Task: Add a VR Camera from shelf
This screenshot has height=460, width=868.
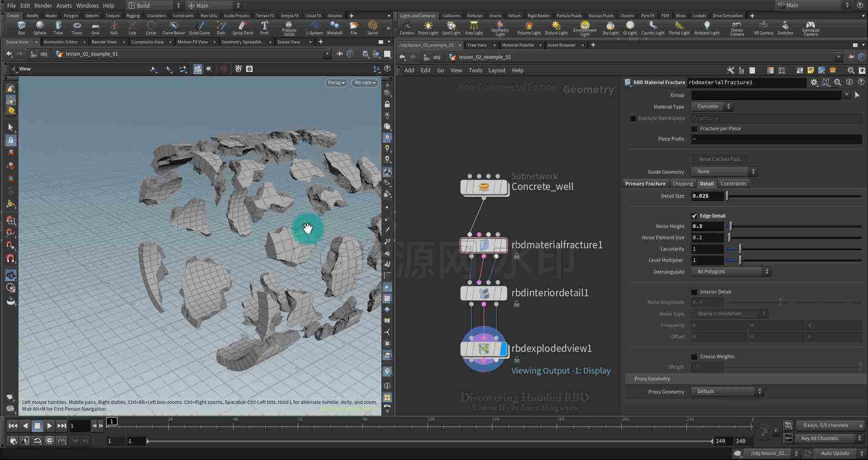Action: point(763,28)
